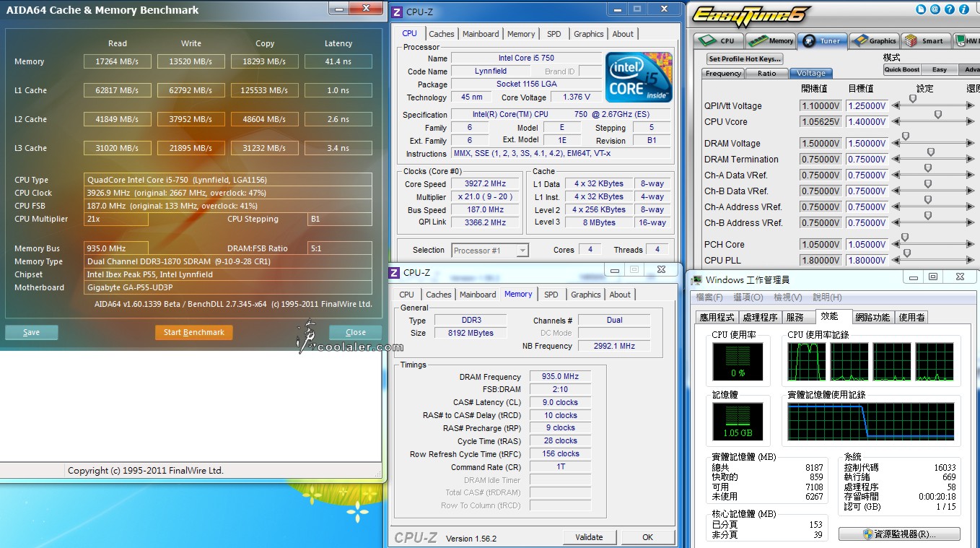
Task: Decrease QPI/Vtt Voltage with left arrow
Action: pos(896,105)
